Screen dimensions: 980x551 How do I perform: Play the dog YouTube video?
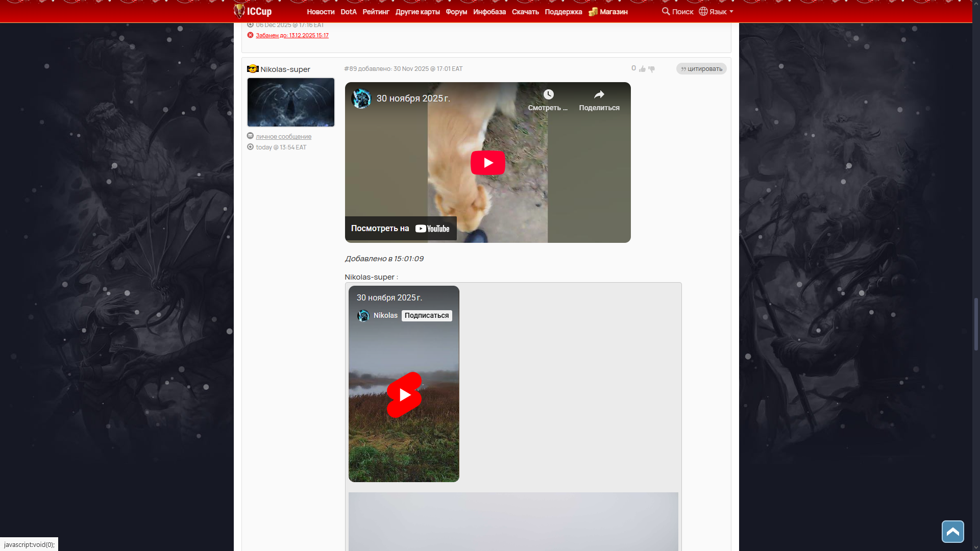click(x=487, y=163)
